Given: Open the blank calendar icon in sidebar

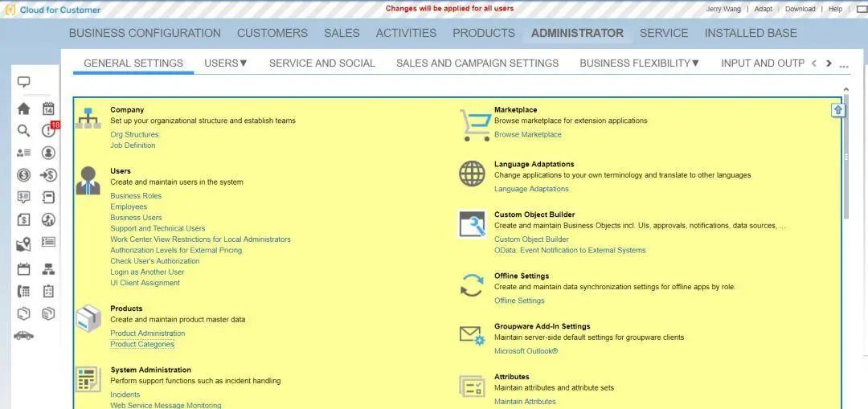Looking at the screenshot, I should [x=23, y=269].
